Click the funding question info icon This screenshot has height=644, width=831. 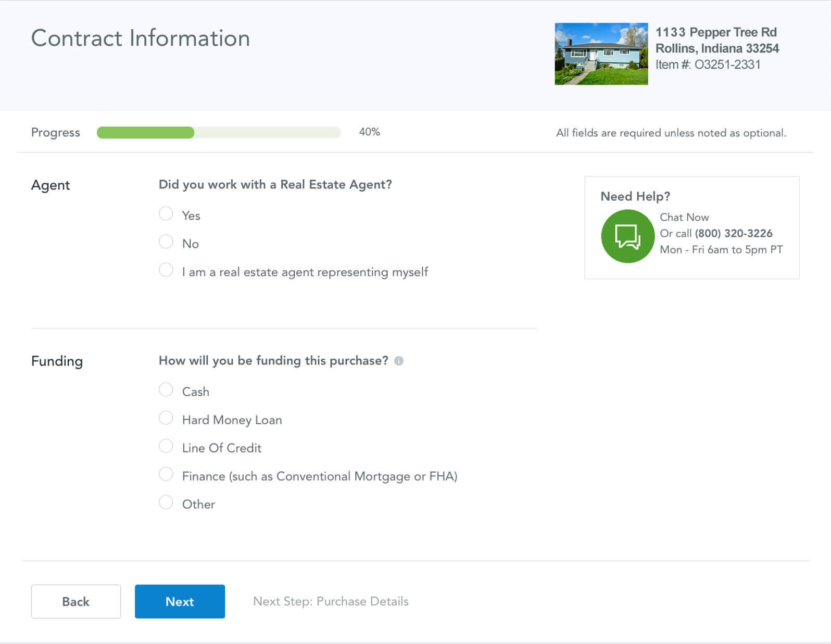[399, 361]
